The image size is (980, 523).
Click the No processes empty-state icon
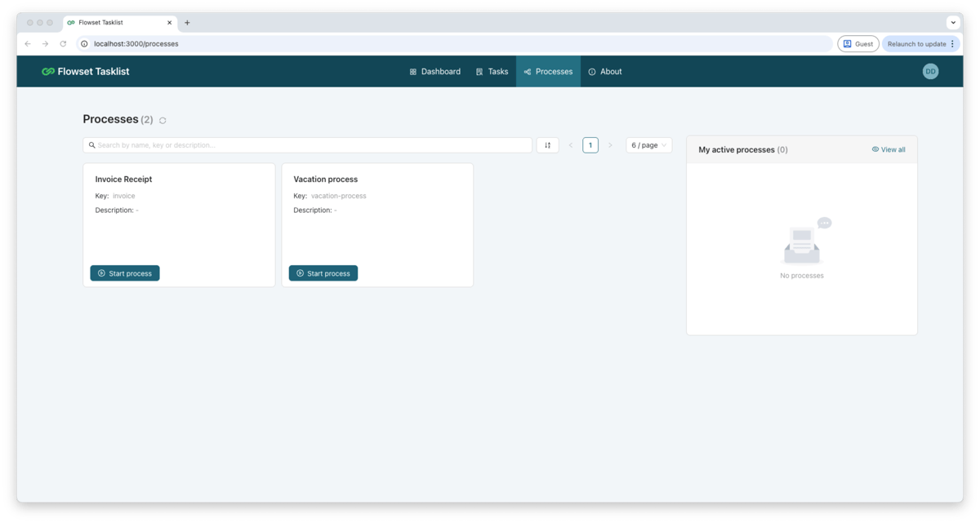click(807, 241)
